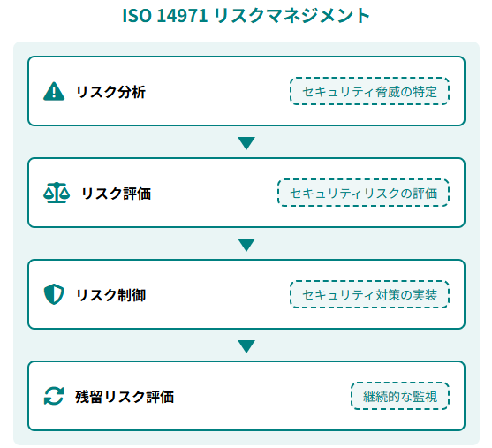This screenshot has width=492, height=448.
Task: Click the warning triangle icon beside リスク分析
Action: 54,91
